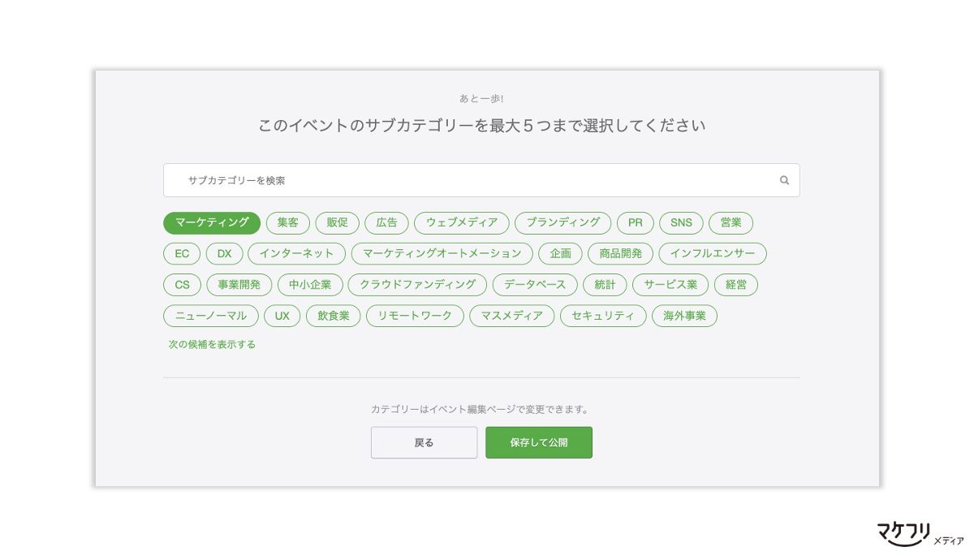Select the SNS tag
This screenshot has height=560, width=974.
point(681,222)
